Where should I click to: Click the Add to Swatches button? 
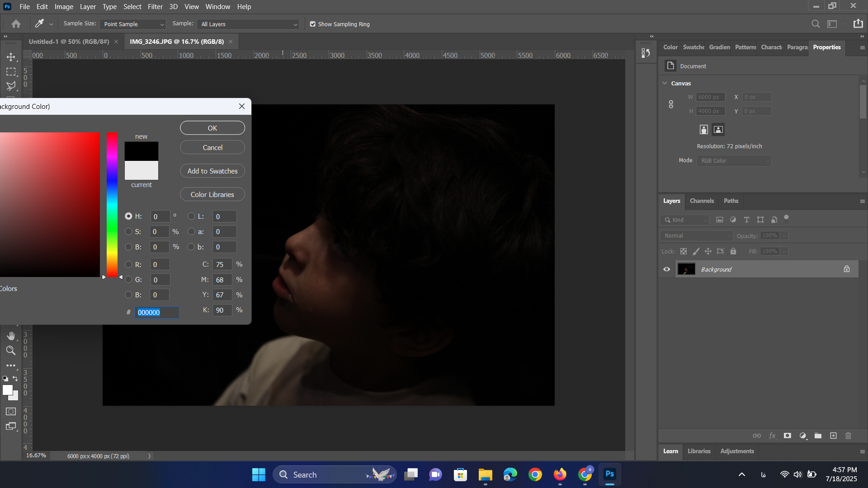pyautogui.click(x=212, y=171)
